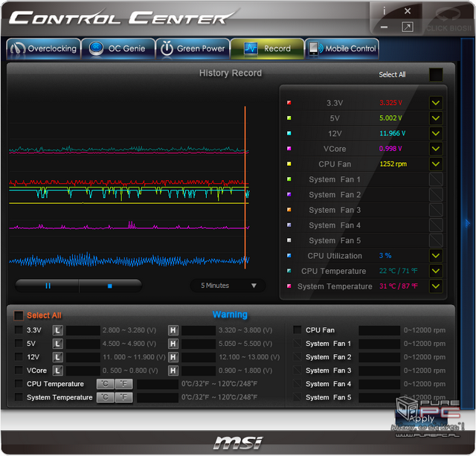Click the CPU Fan rpm warning input field
The image size is (476, 456).
click(379, 330)
